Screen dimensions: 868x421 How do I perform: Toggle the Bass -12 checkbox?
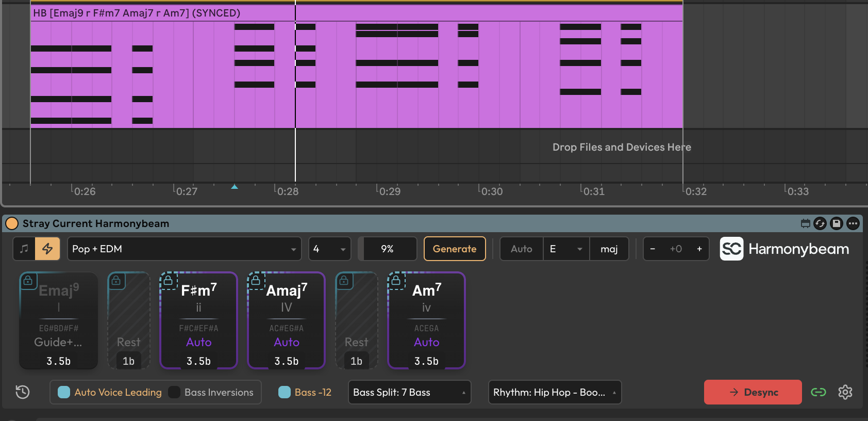pos(285,392)
